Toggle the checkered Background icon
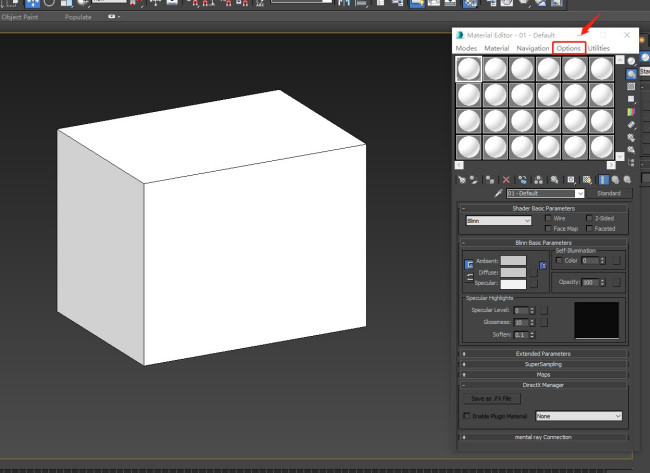 631,87
